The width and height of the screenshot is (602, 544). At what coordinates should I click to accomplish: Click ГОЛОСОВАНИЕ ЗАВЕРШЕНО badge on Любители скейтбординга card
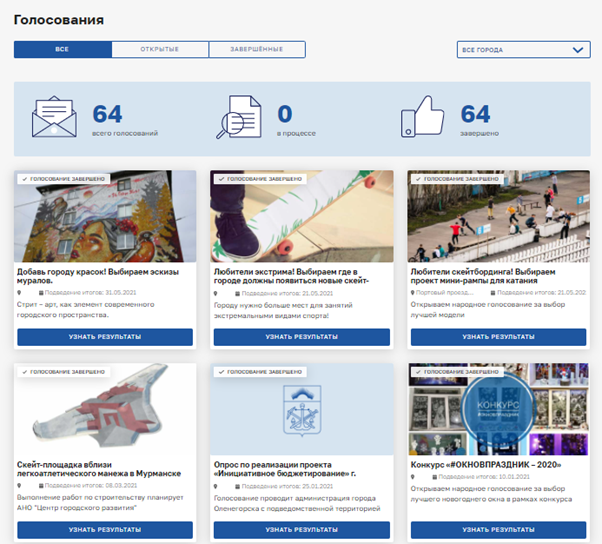point(457,179)
